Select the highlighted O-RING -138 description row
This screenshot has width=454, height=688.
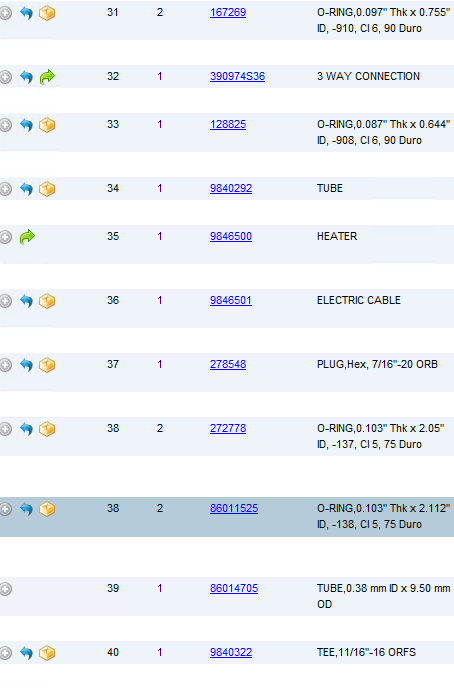pyautogui.click(x=227, y=517)
